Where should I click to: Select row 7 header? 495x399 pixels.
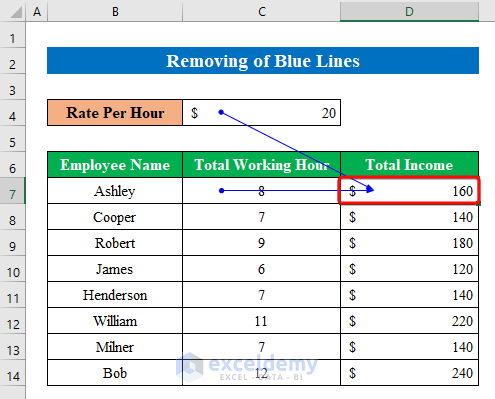(x=12, y=191)
